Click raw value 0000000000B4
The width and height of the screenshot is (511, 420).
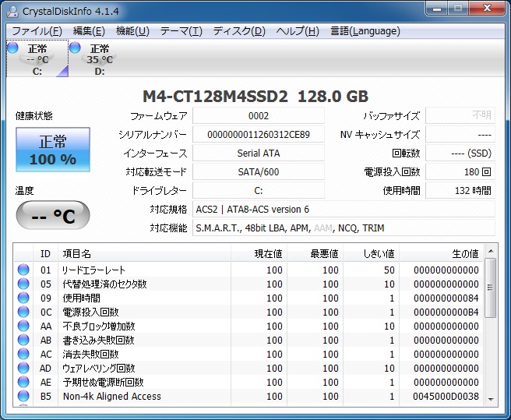pyautogui.click(x=446, y=312)
